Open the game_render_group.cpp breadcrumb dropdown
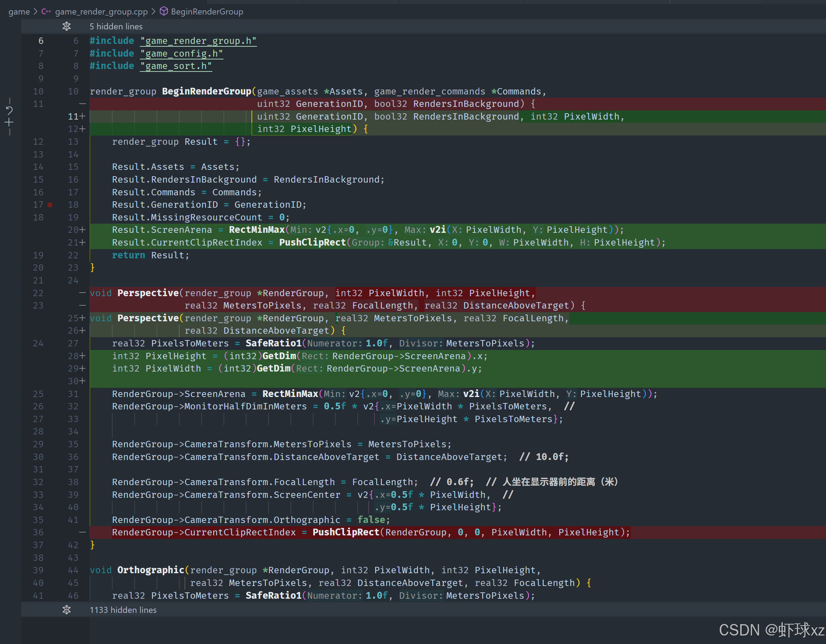826x644 pixels. coord(101,12)
